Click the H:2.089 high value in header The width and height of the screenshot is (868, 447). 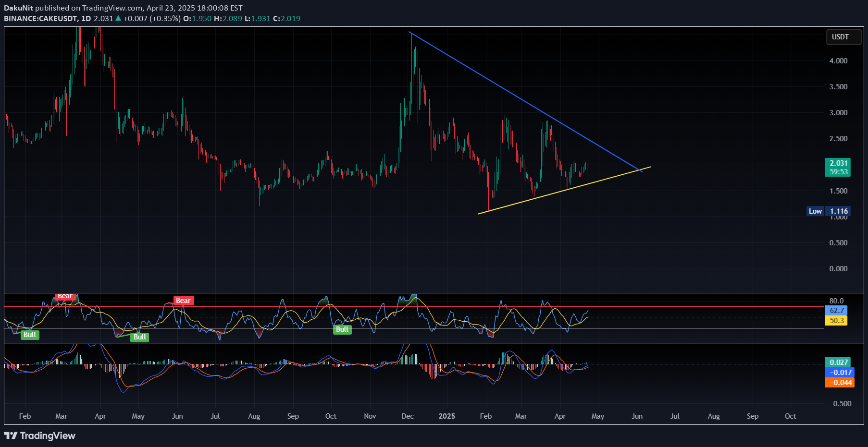coord(228,18)
